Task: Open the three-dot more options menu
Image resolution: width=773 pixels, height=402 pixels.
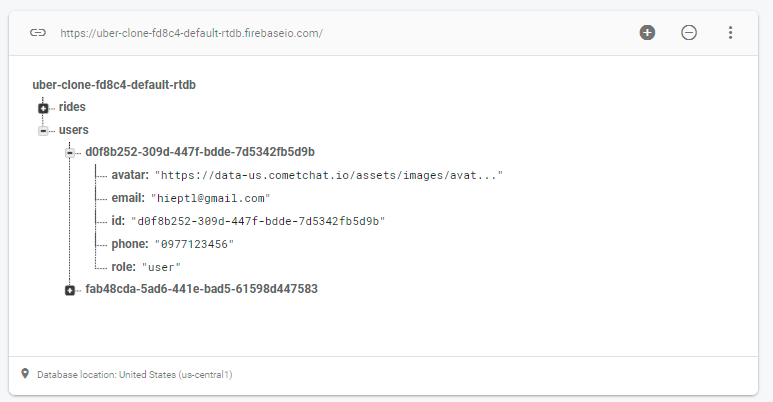Action: point(730,33)
